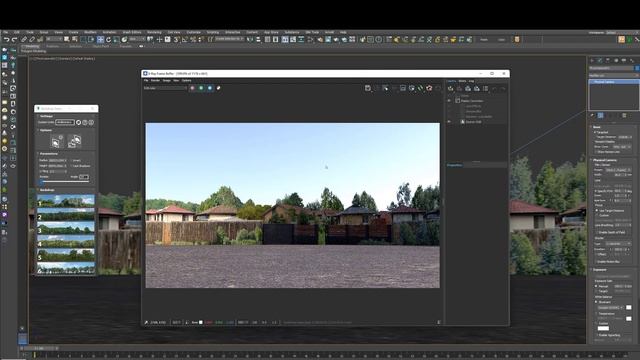640x360 pixels.
Task: Select the Manual exposure gain radio button
Action: click(x=596, y=286)
